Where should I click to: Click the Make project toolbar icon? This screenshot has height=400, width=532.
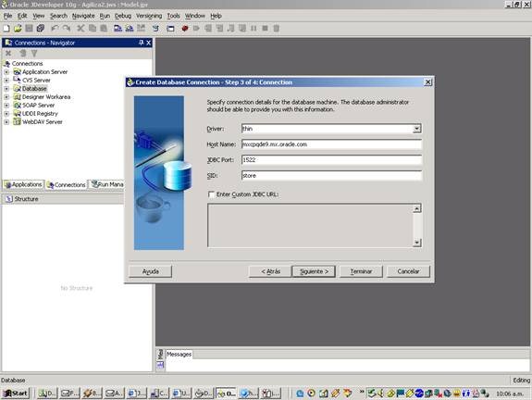coord(118,29)
